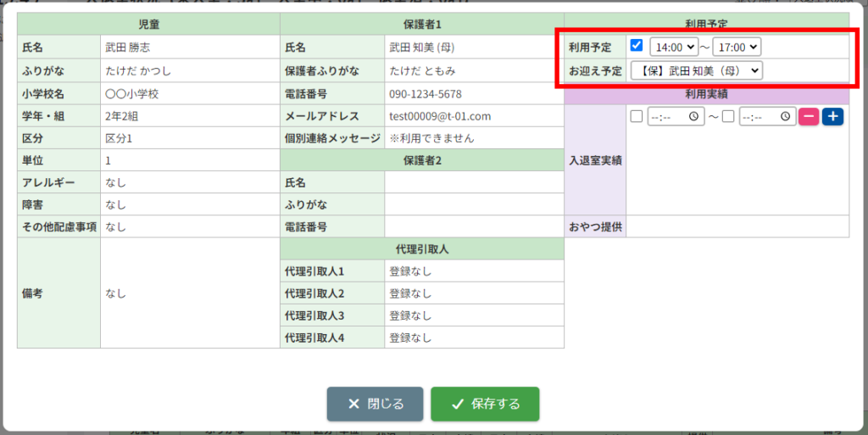Expand the お迎え予定 pickup person dropdown

coord(697,71)
